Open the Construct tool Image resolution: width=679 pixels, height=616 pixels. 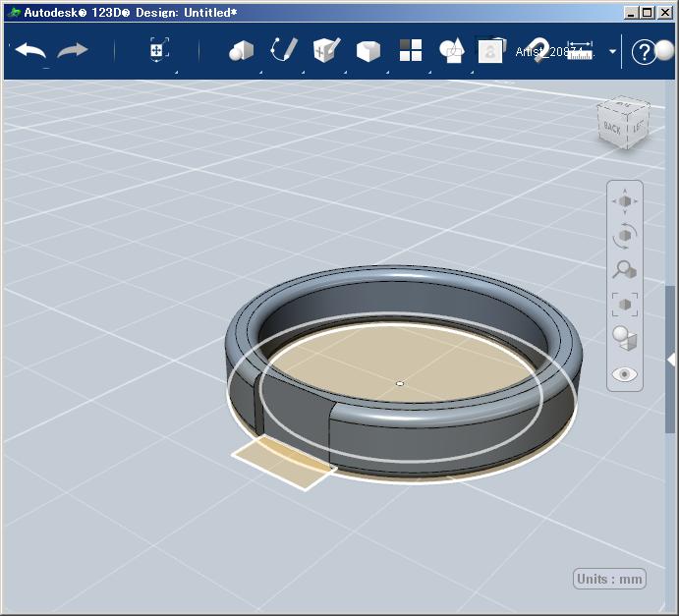click(326, 50)
